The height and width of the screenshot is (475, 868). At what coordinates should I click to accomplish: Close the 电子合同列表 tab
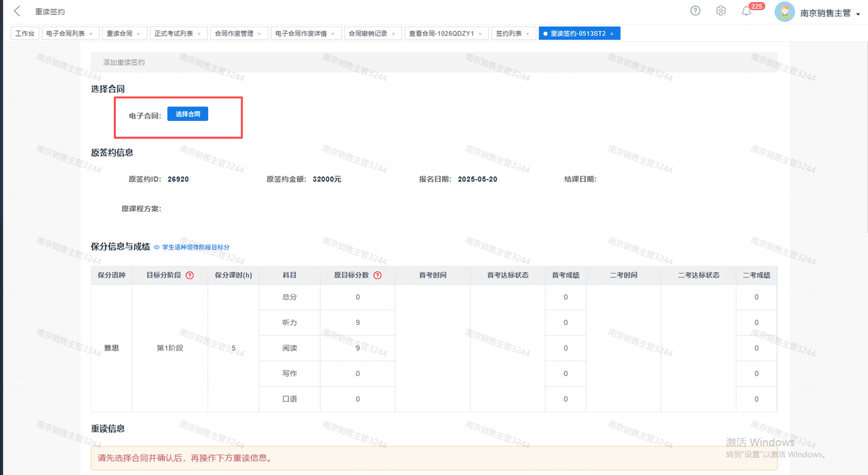click(x=90, y=33)
